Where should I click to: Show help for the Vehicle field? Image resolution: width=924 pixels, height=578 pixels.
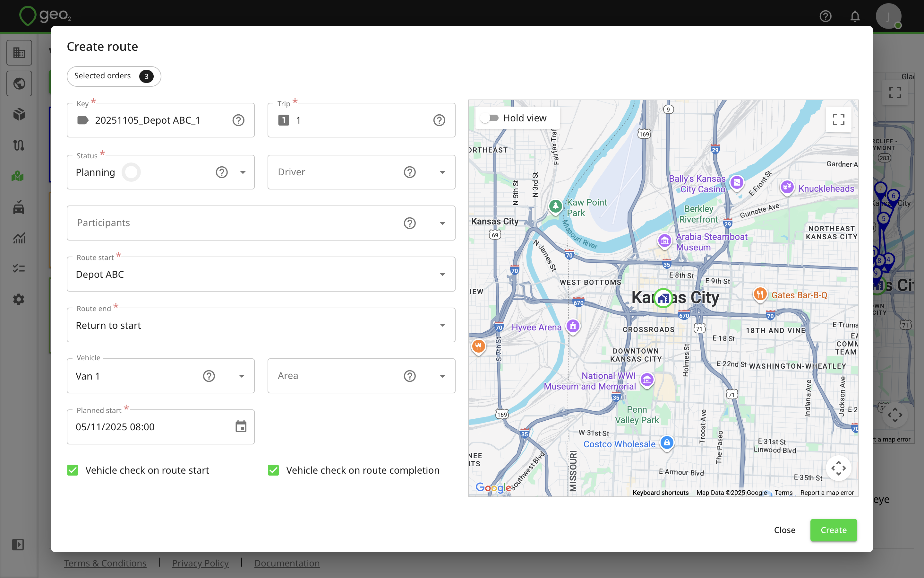209,376
